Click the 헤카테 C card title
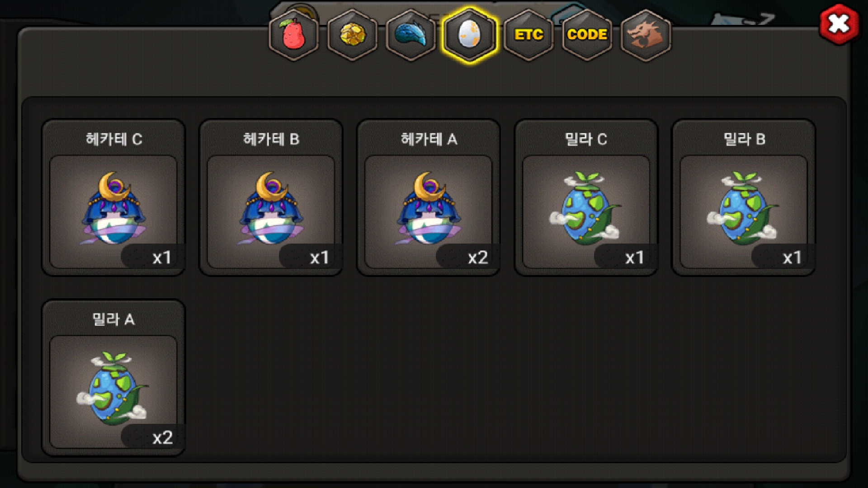The image size is (868, 488). coord(114,139)
